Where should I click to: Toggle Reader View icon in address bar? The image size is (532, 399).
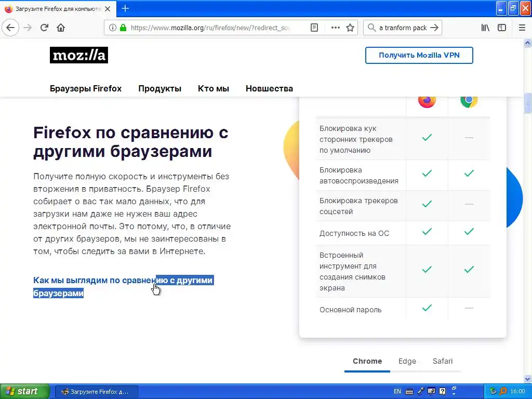pos(314,28)
